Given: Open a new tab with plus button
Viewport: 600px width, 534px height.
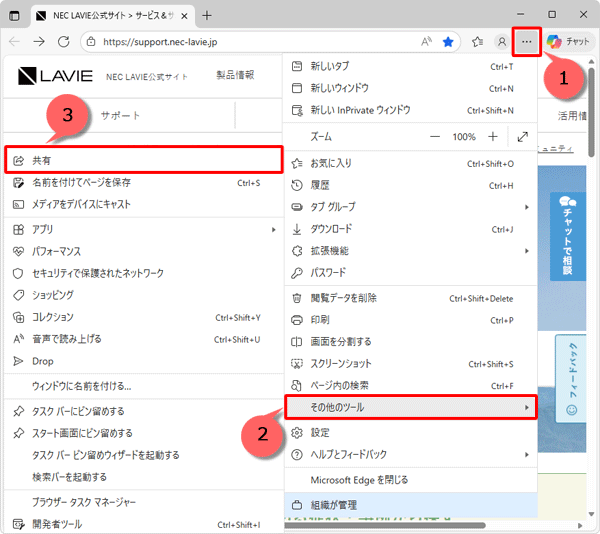Looking at the screenshot, I should (x=207, y=16).
